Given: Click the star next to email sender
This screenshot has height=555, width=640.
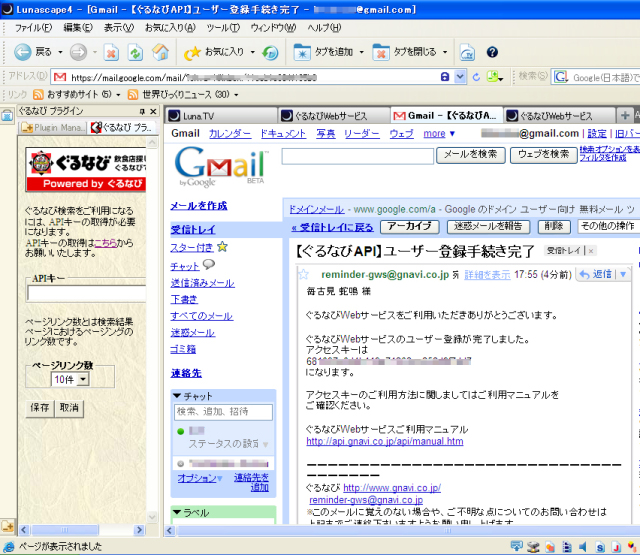Looking at the screenshot, I should (x=303, y=274).
